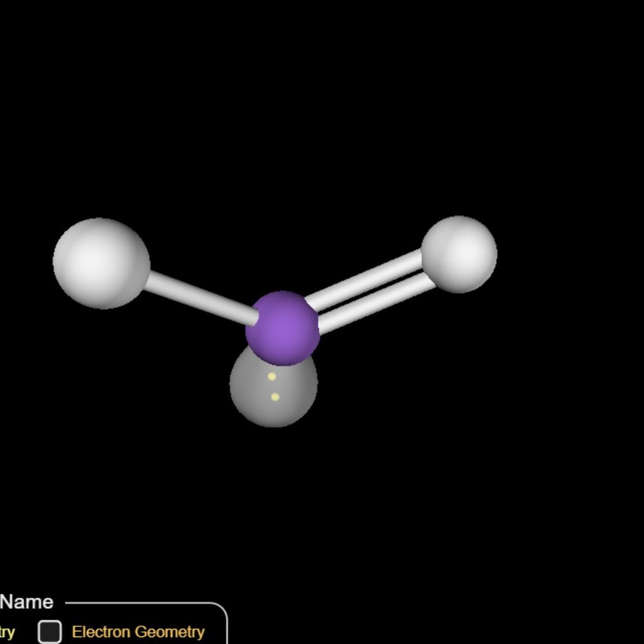
Task: Click the Name panel heading
Action: [x=26, y=602]
